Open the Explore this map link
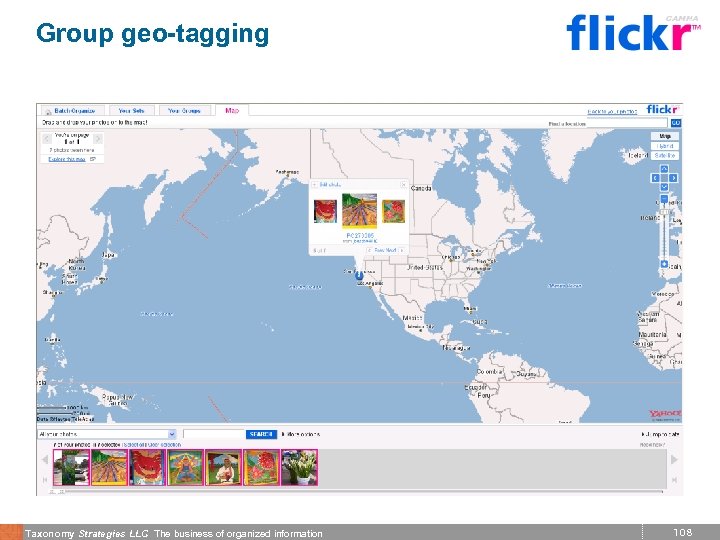The width and height of the screenshot is (720, 540). pyautogui.click(x=67, y=159)
